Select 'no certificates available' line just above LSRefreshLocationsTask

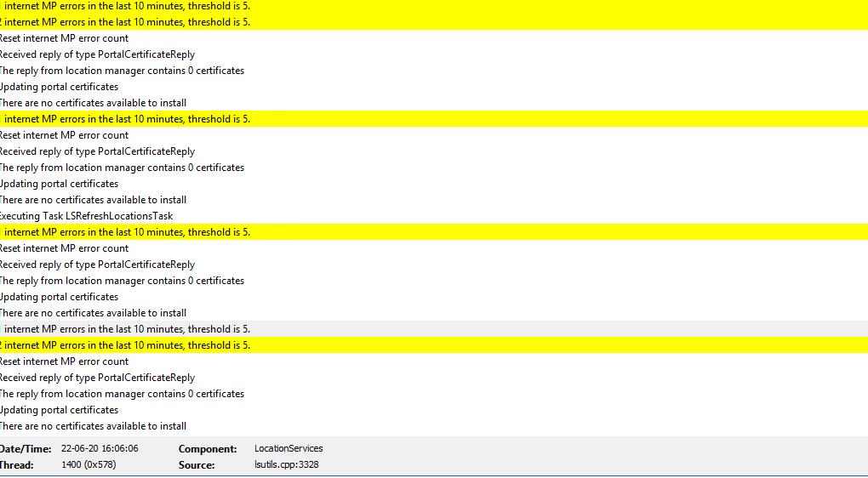coord(434,200)
